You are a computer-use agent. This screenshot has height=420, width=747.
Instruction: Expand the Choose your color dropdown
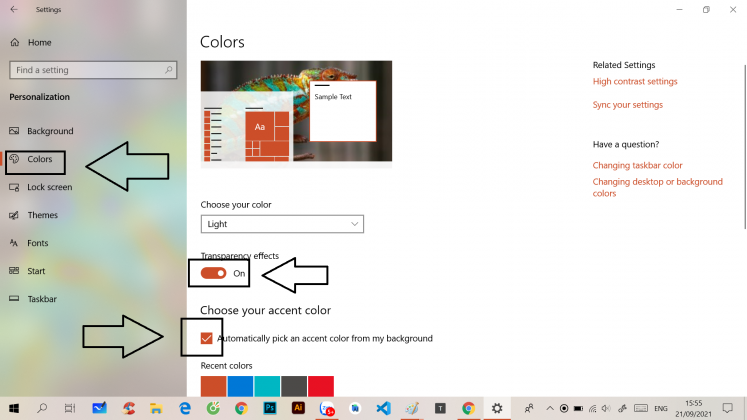pos(282,224)
